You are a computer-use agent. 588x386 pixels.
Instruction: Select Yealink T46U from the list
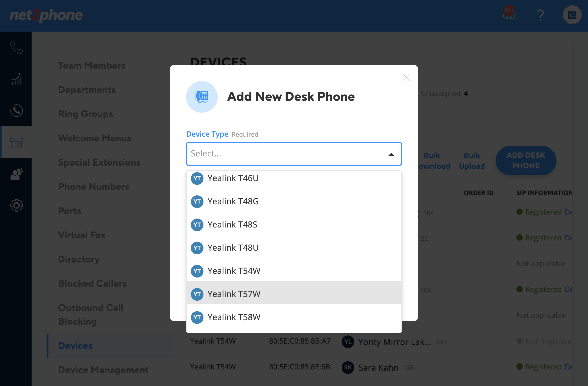(x=294, y=178)
